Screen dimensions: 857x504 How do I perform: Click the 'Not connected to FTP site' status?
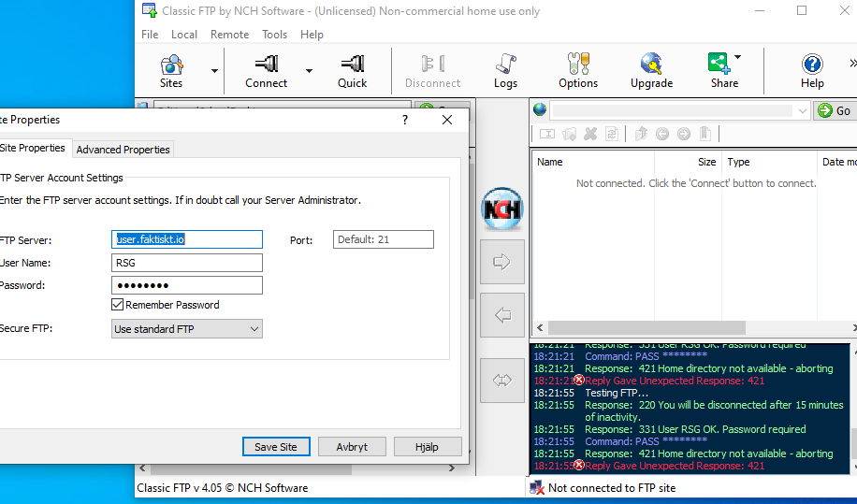[x=612, y=488]
